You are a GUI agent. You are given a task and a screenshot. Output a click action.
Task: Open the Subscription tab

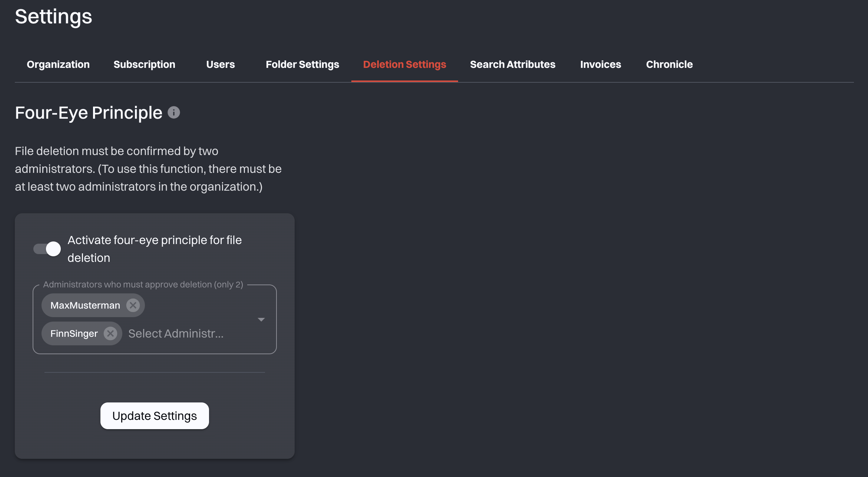pos(144,64)
